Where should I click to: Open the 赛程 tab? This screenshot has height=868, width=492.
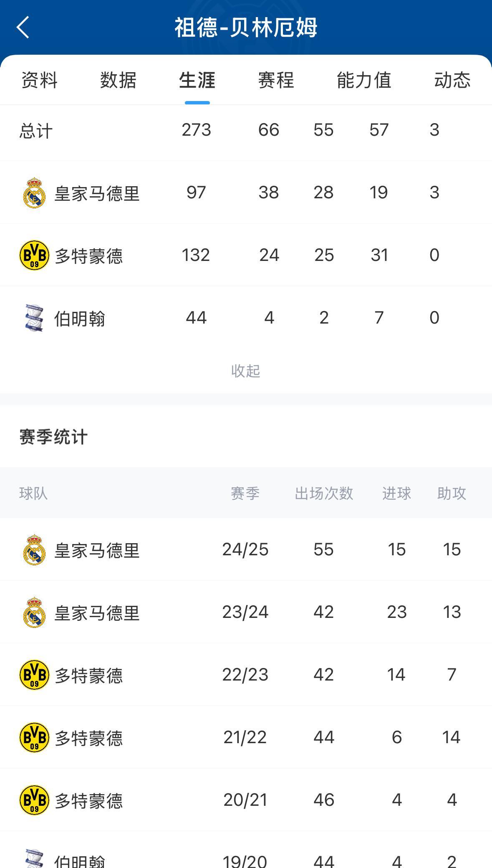[x=276, y=80]
